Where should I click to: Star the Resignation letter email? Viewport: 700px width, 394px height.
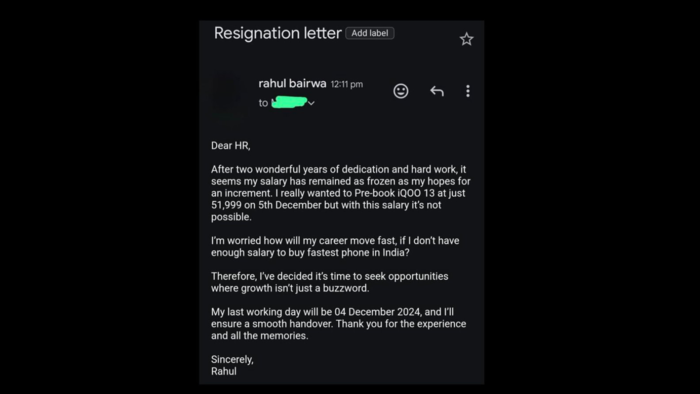pos(467,39)
